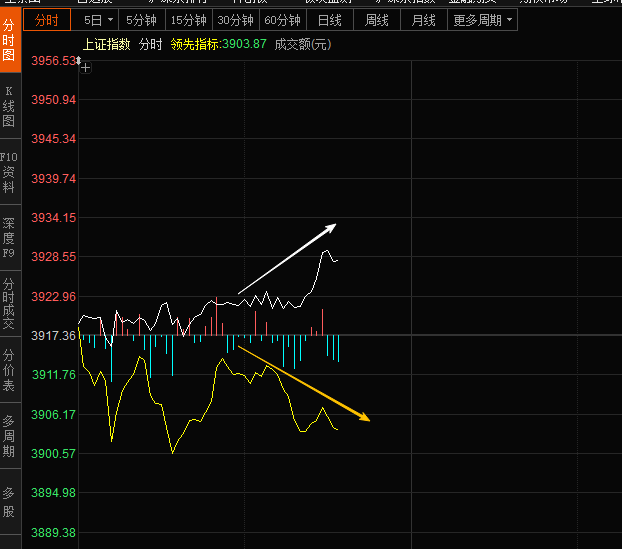Click the 领先指标 label above the chart
Viewport: 622px width, 549px height.
coord(195,44)
